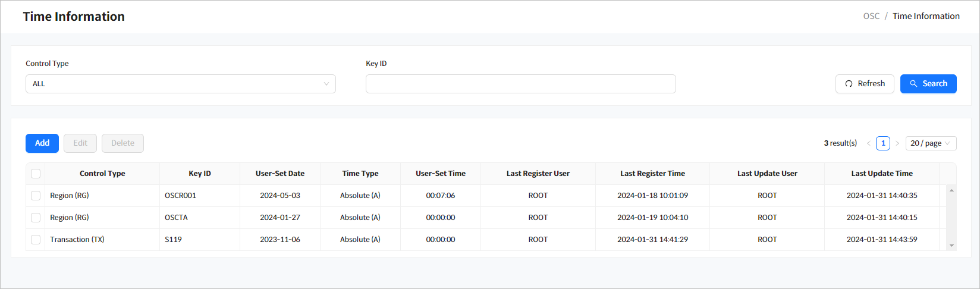
Task: Click the Add button
Action: pyautogui.click(x=42, y=143)
